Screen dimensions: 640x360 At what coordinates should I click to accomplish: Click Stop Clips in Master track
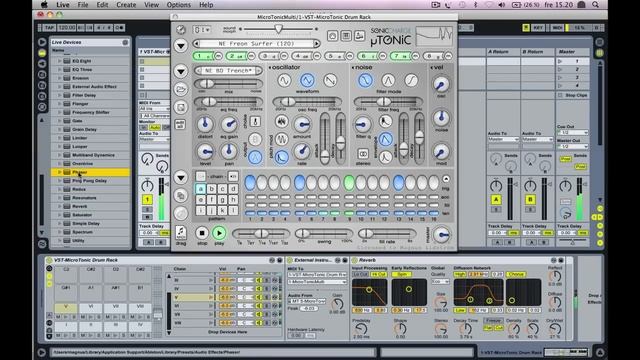pos(576,95)
